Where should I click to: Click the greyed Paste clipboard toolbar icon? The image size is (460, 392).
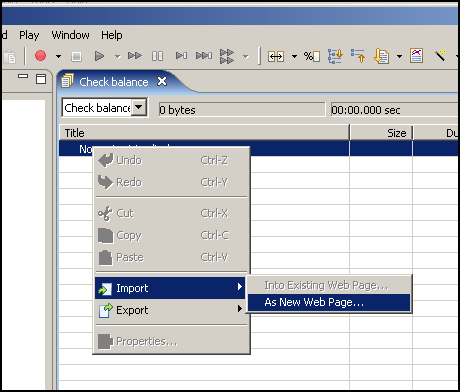(x=10, y=57)
